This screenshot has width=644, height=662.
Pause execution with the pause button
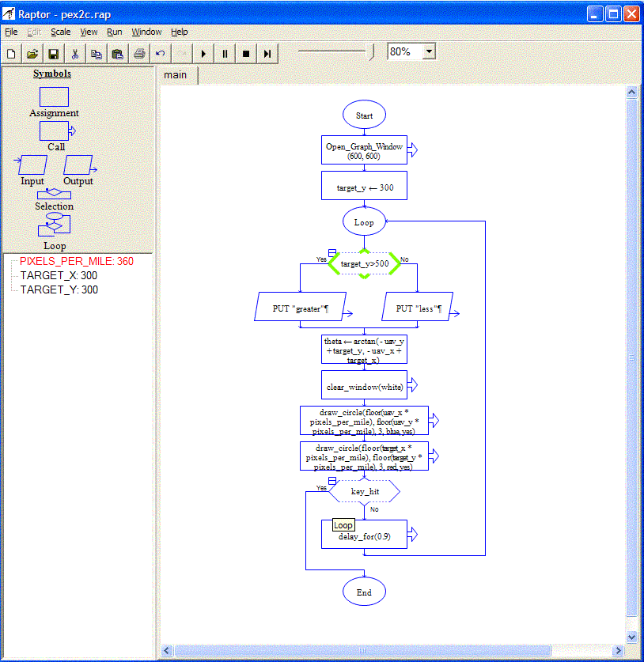pyautogui.click(x=225, y=54)
